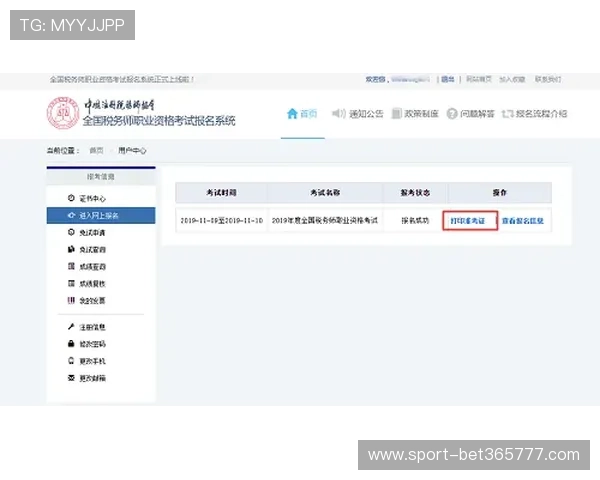This screenshot has width=600, height=480.
Task: Click the 考试时间 column header
Action: 222,193
